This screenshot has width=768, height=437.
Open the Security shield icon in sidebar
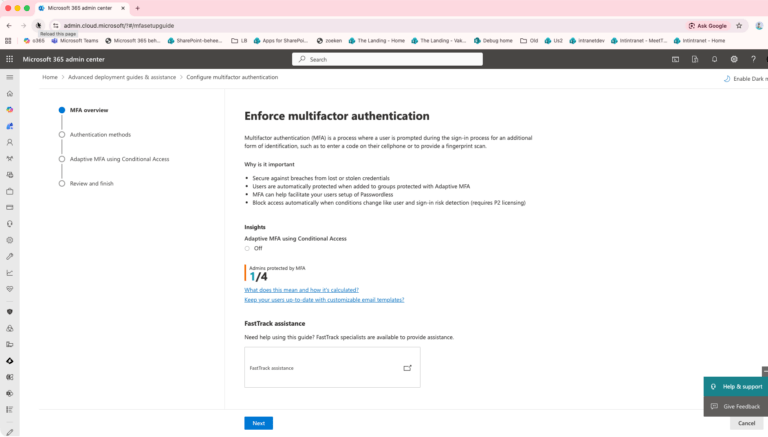click(x=9, y=312)
